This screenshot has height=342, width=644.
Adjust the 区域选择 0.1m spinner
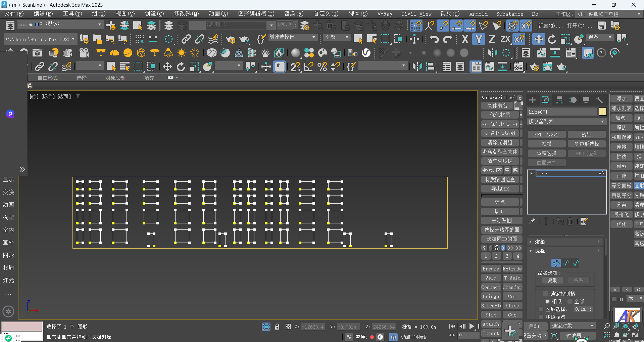[590, 309]
